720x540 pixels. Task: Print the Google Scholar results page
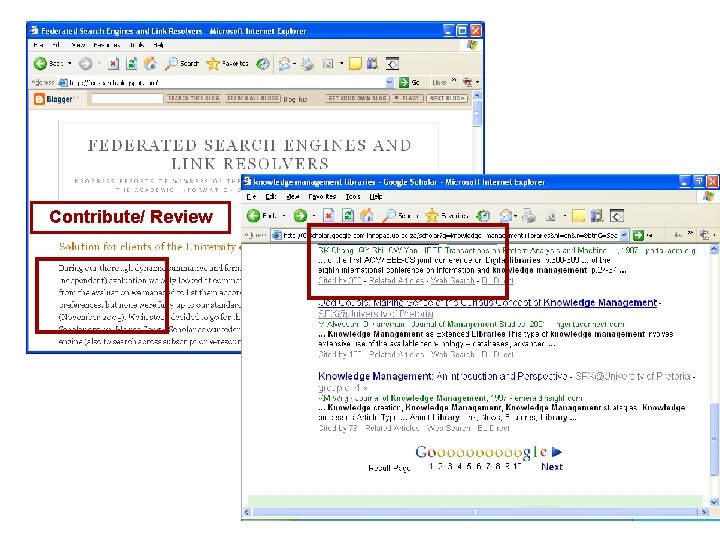[529, 215]
